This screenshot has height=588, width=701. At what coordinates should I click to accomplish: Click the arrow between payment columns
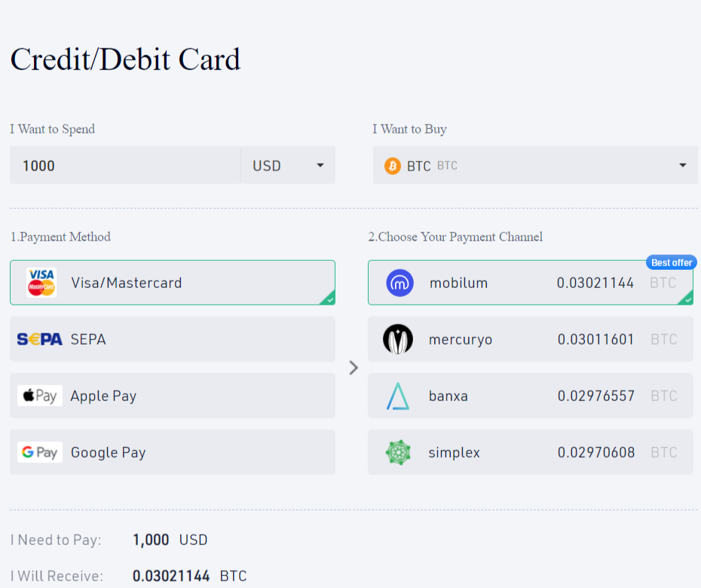coord(354,368)
